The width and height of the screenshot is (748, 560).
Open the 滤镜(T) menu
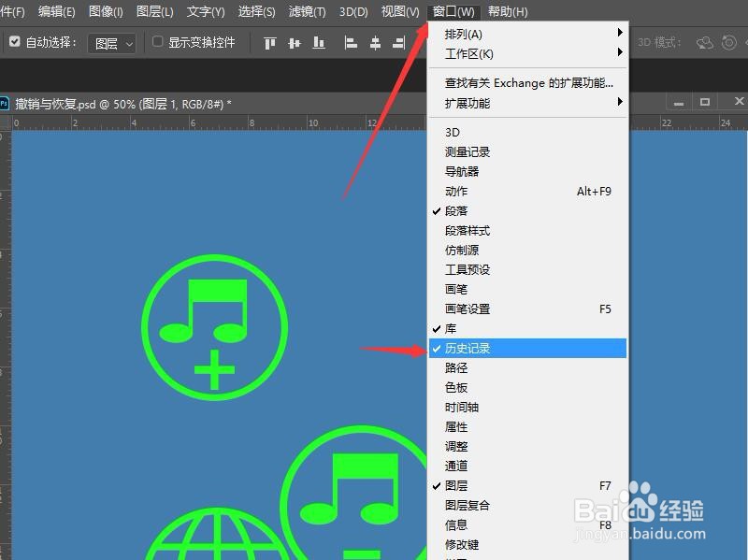[x=308, y=11]
